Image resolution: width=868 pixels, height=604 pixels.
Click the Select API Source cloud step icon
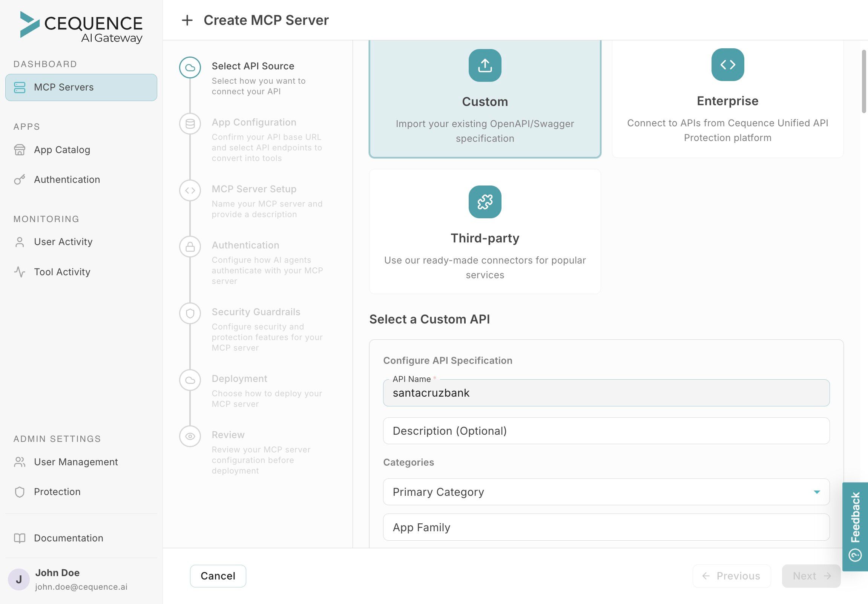click(x=190, y=67)
